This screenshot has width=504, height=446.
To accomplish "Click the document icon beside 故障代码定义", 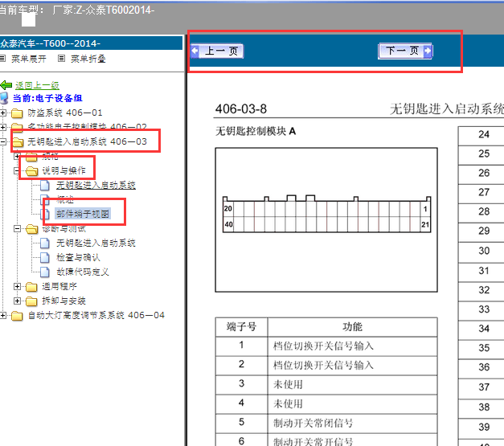I will pos(45,272).
